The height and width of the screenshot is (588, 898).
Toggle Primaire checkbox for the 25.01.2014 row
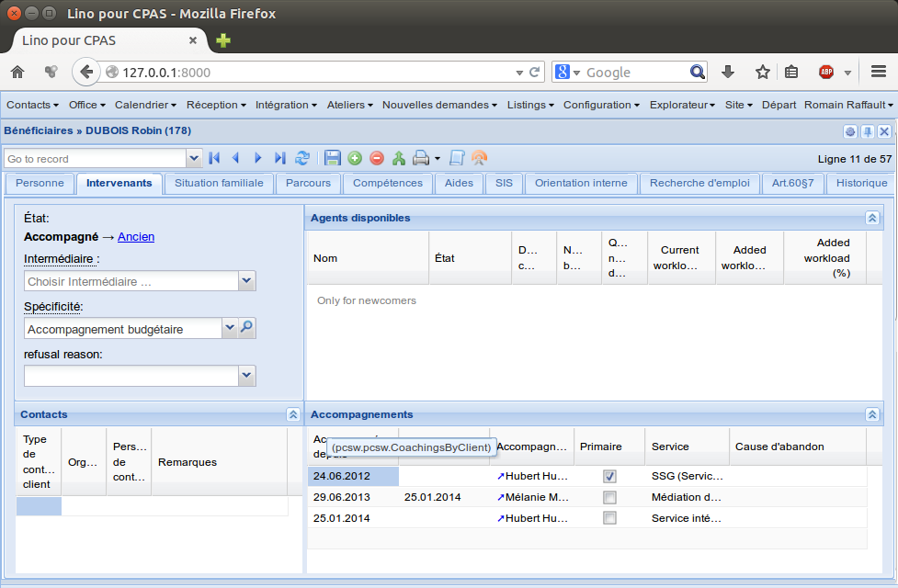[x=609, y=518]
